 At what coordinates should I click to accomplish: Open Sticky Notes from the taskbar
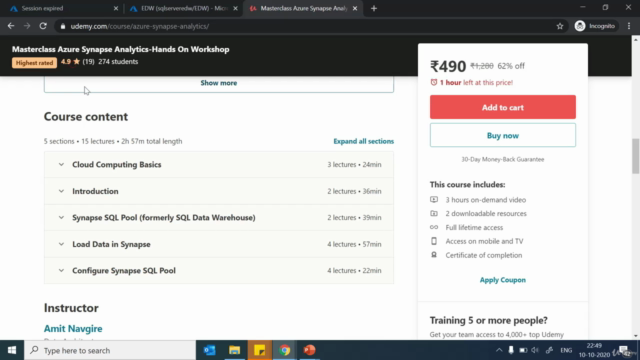coord(260,350)
